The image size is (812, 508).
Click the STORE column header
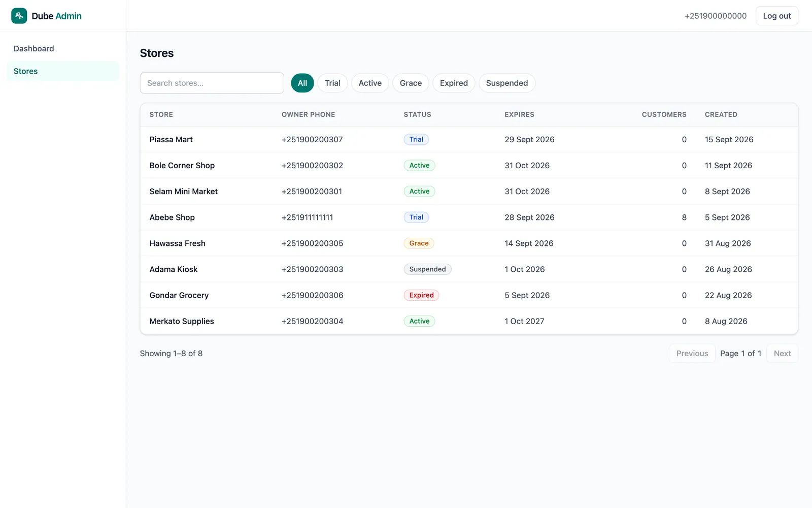click(x=161, y=114)
